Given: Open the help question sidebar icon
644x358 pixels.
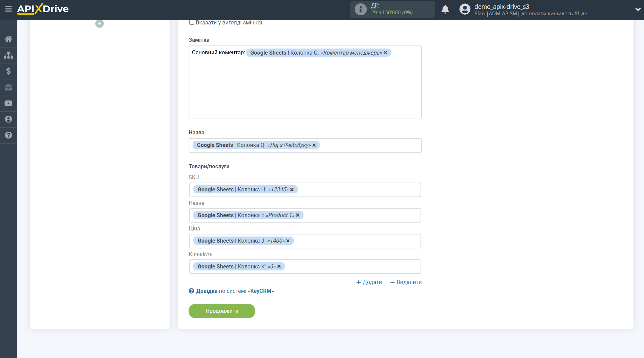Looking at the screenshot, I should (x=8, y=135).
